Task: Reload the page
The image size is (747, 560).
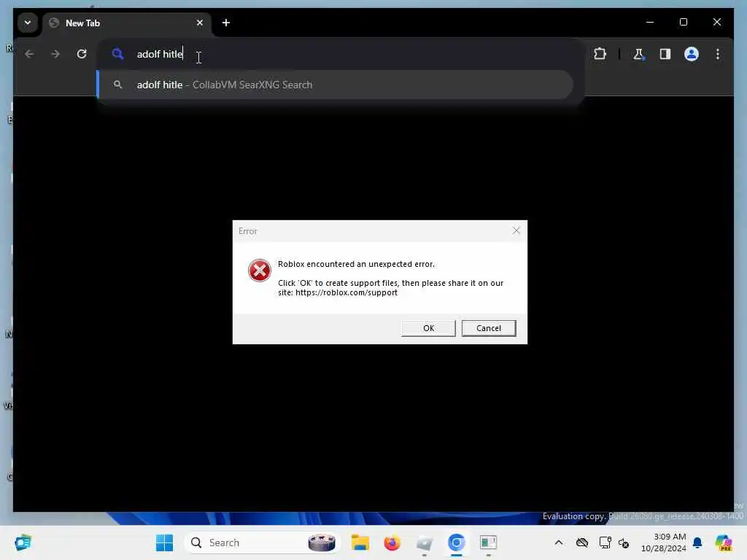Action: click(x=82, y=54)
